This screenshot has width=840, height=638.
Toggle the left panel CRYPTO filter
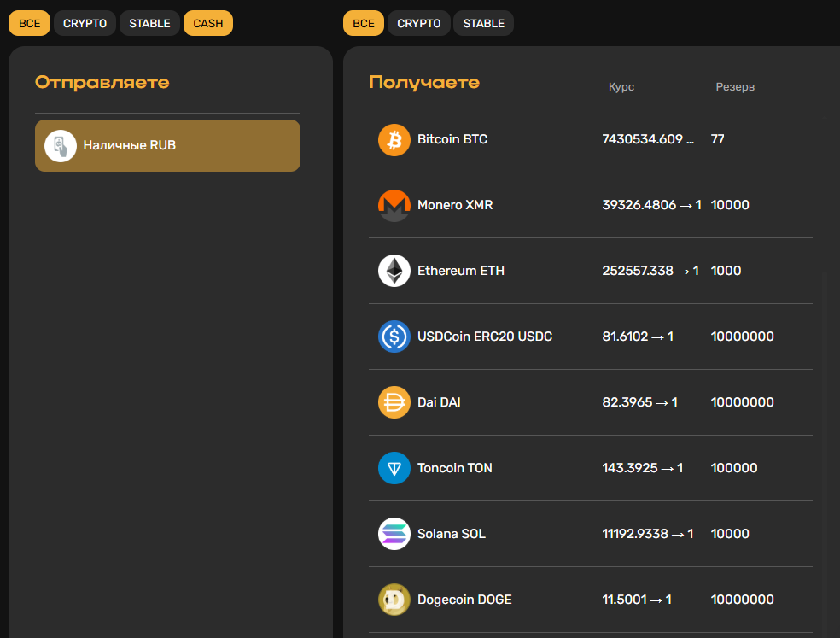(x=85, y=23)
